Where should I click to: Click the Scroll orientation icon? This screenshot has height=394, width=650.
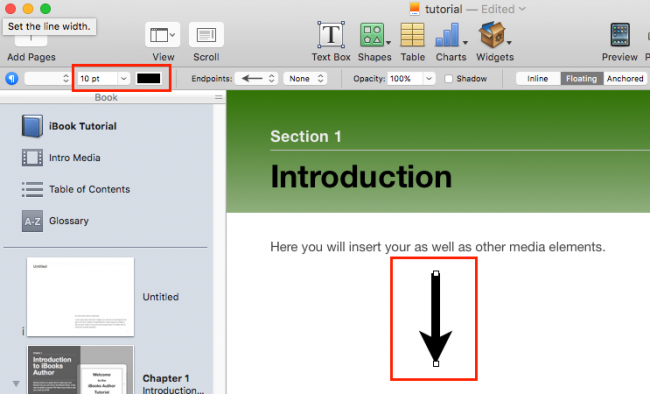(206, 35)
